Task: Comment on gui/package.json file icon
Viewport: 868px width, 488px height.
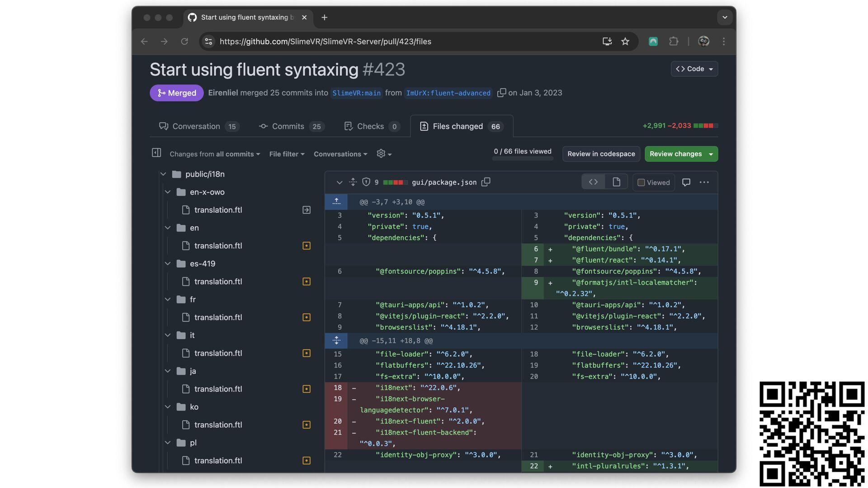Action: [x=686, y=183]
